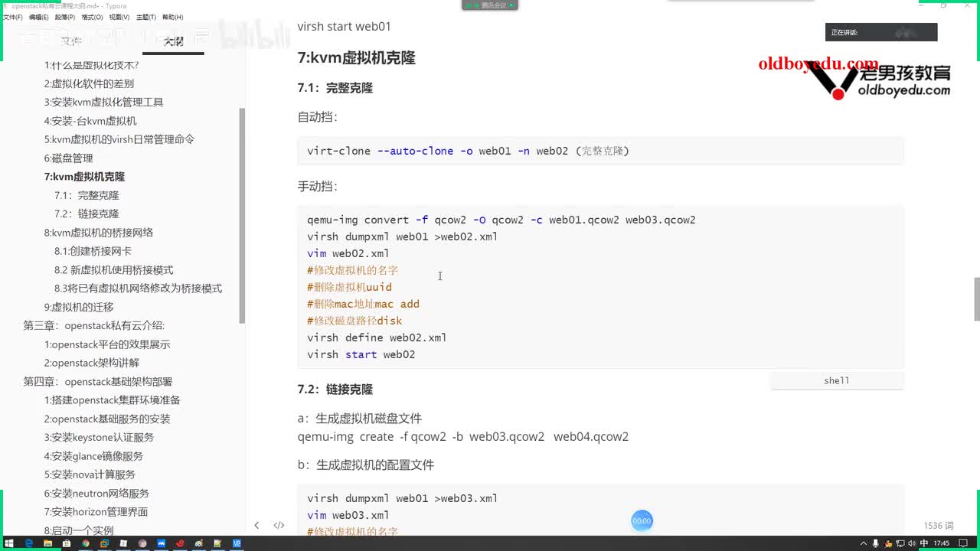This screenshot has height=551, width=980.
Task: Go to outline item 3:安装kvm虚拟化管理工具
Action: tap(103, 102)
